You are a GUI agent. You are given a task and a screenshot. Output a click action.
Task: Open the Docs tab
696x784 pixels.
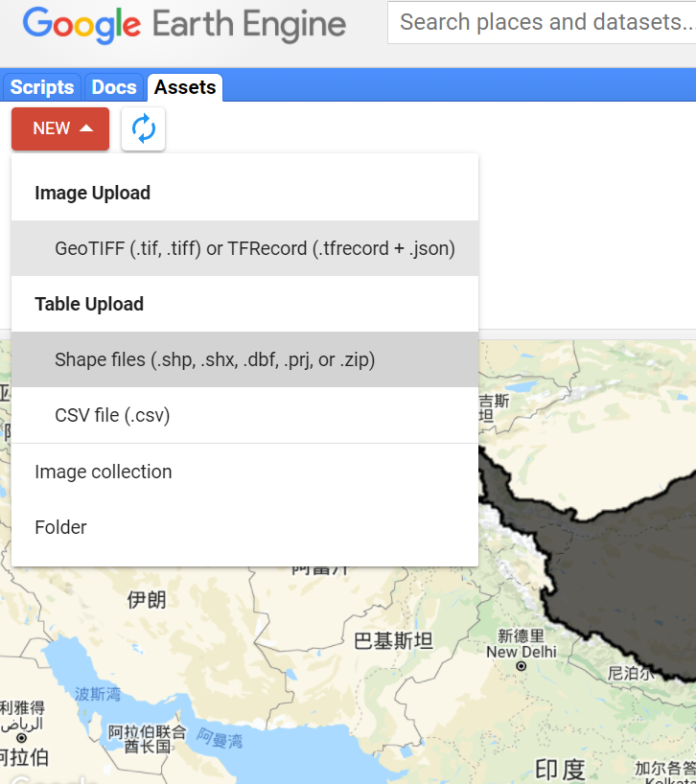click(113, 86)
